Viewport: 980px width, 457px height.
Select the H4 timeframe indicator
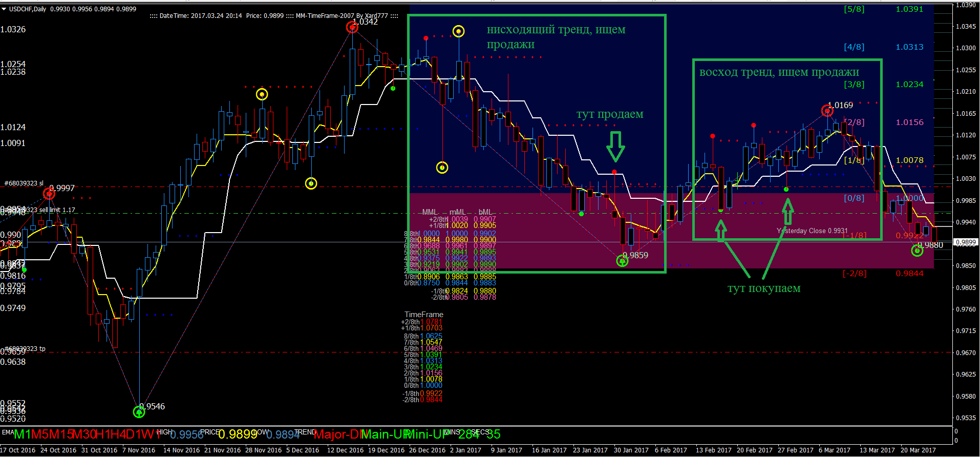tap(118, 434)
